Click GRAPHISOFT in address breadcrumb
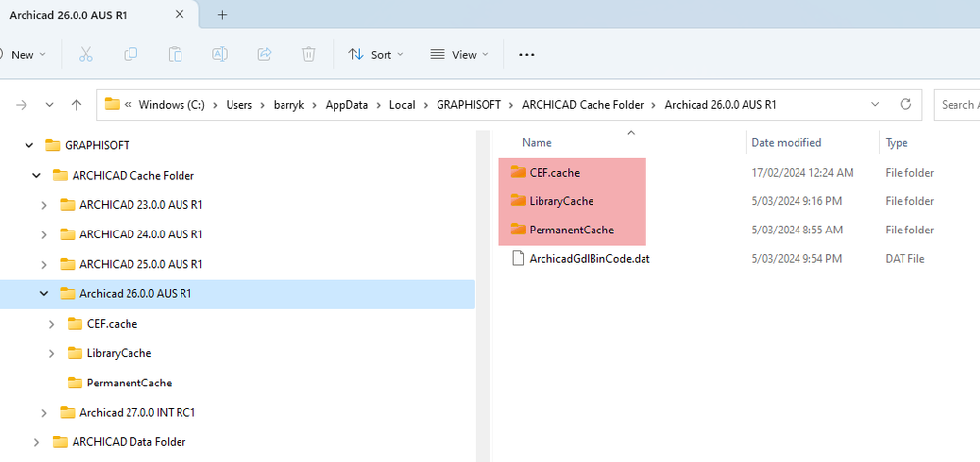The height and width of the screenshot is (462, 980). tap(469, 104)
